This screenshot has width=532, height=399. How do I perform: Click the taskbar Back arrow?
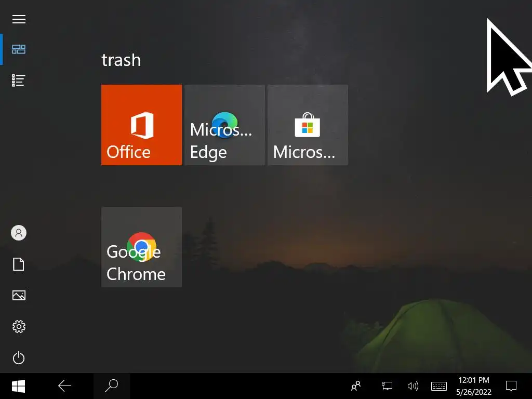pyautogui.click(x=64, y=386)
